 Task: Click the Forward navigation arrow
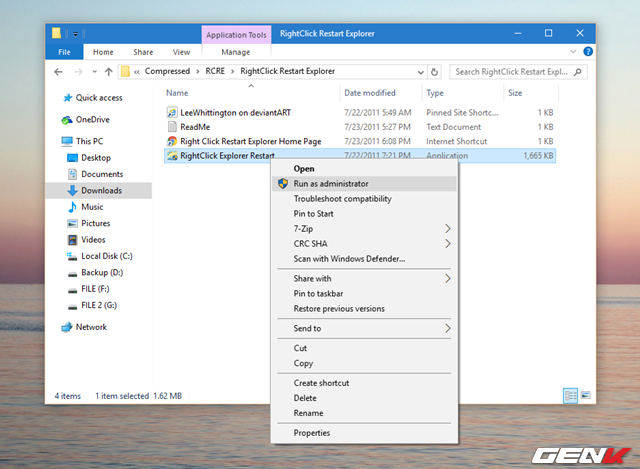click(78, 72)
